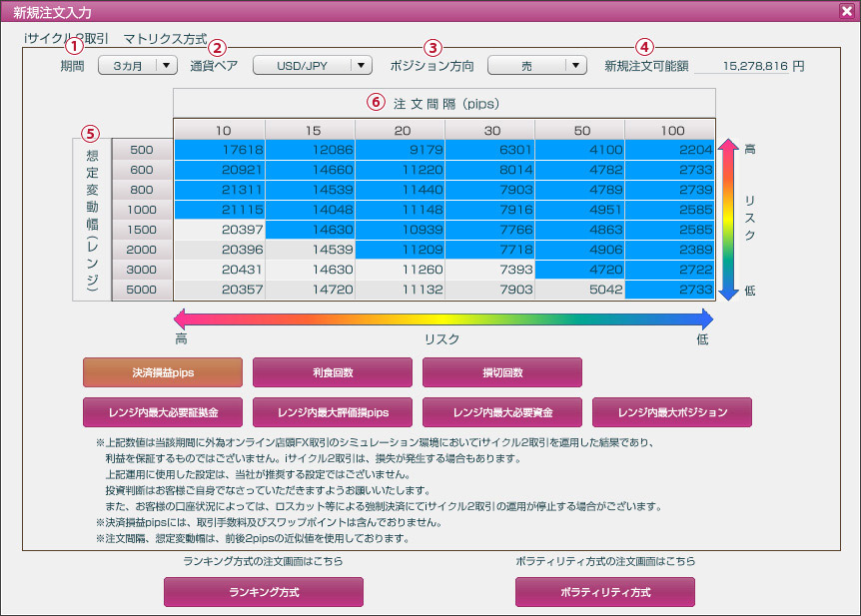Expand the 通貨ペア dropdown showing USD/JPY
861x616 pixels.
[313, 65]
